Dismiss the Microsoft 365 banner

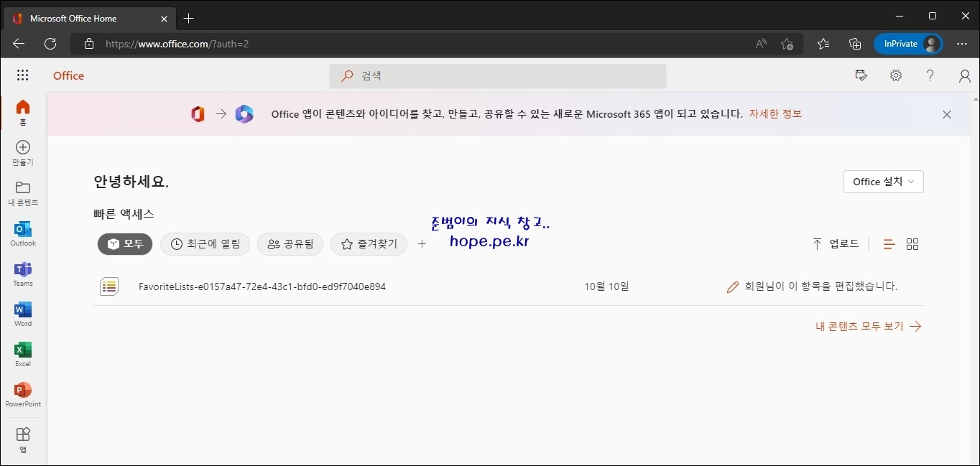click(947, 114)
